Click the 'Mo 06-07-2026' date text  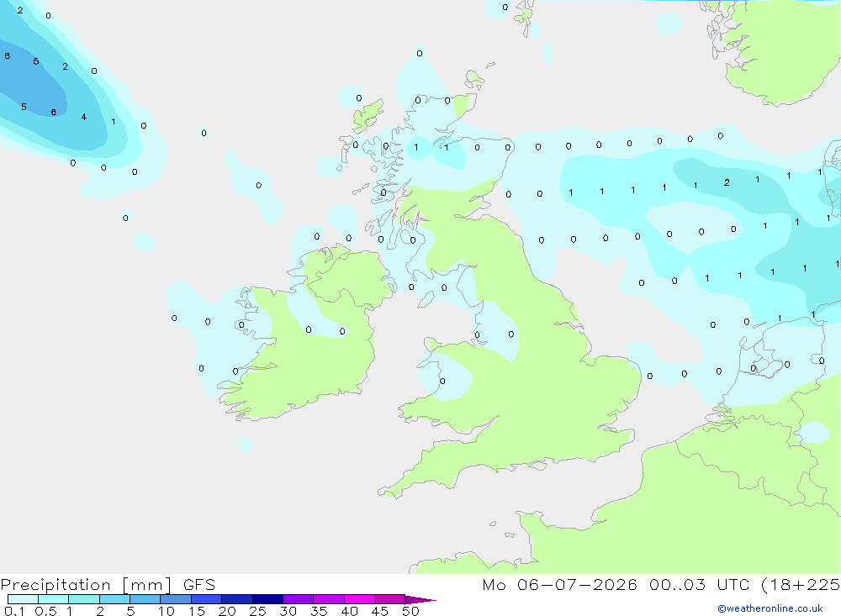[x=559, y=584]
